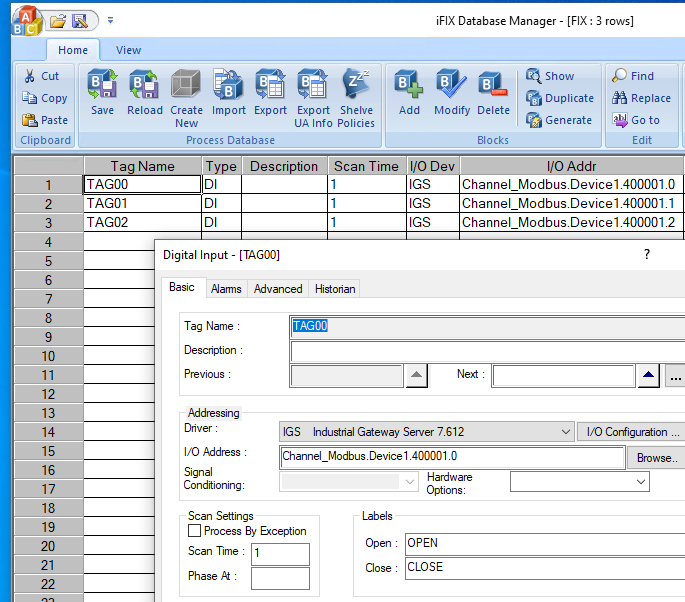Click quick access save icon
The width and height of the screenshot is (685, 602).
click(x=80, y=21)
